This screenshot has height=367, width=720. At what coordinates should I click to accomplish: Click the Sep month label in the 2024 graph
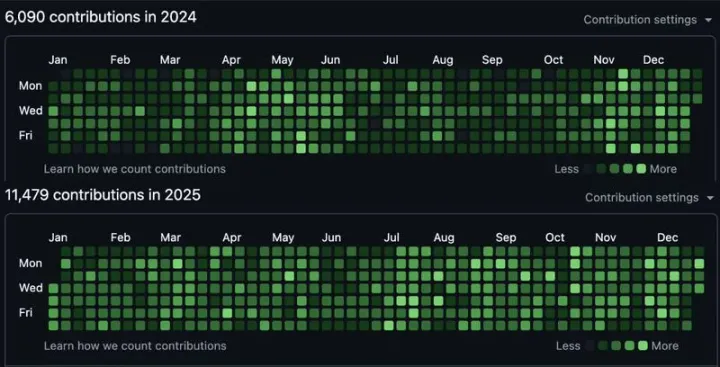(492, 60)
